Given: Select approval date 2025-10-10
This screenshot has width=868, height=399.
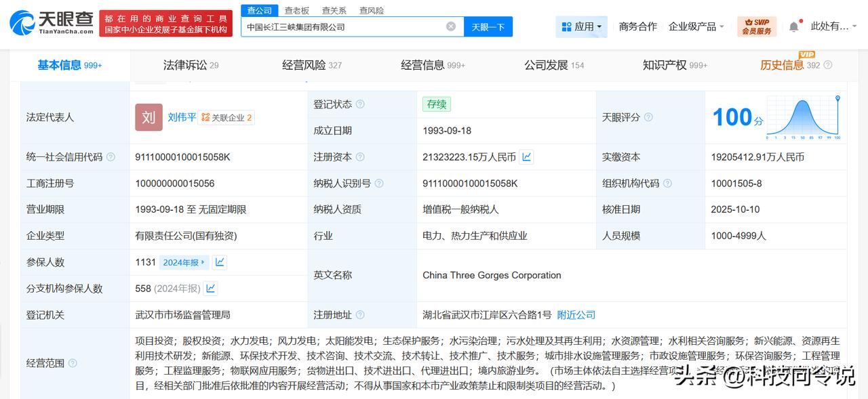Looking at the screenshot, I should [736, 210].
